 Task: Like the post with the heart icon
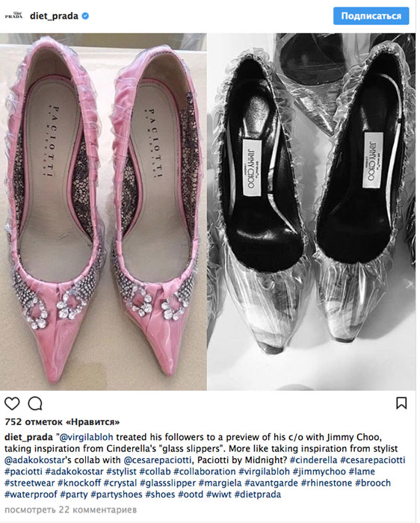12,403
